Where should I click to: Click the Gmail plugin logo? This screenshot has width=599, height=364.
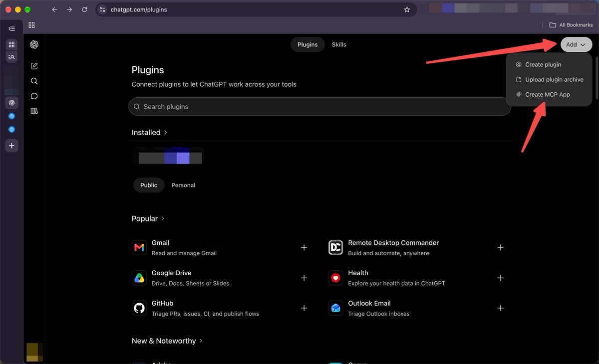tap(139, 247)
